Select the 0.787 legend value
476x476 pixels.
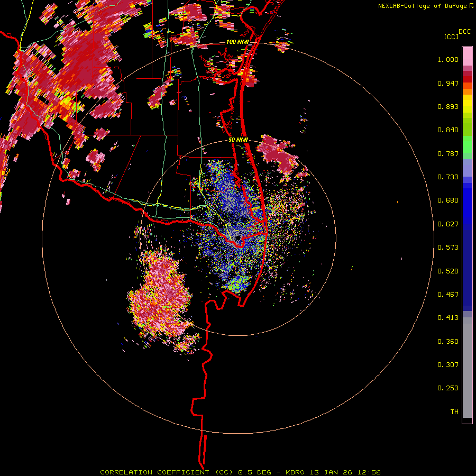(448, 153)
